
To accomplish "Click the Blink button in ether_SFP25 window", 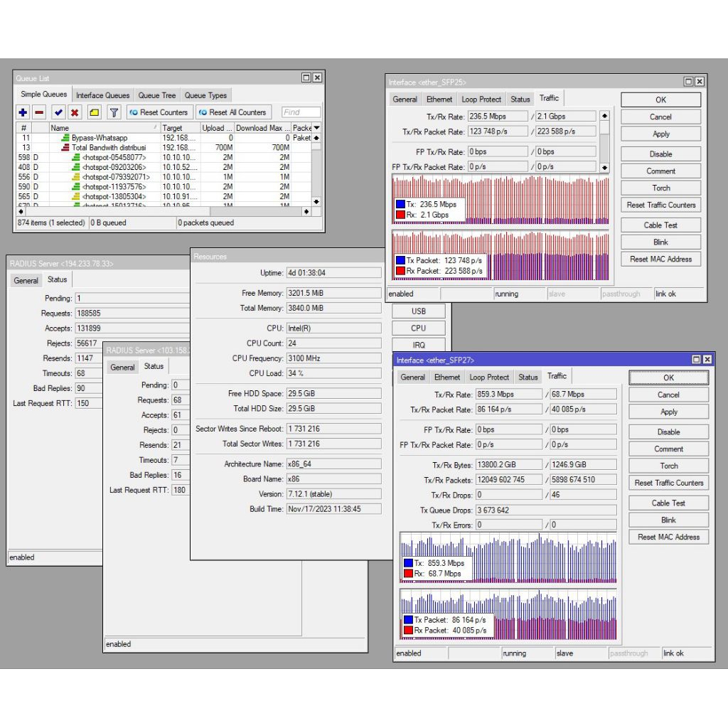I will (660, 242).
